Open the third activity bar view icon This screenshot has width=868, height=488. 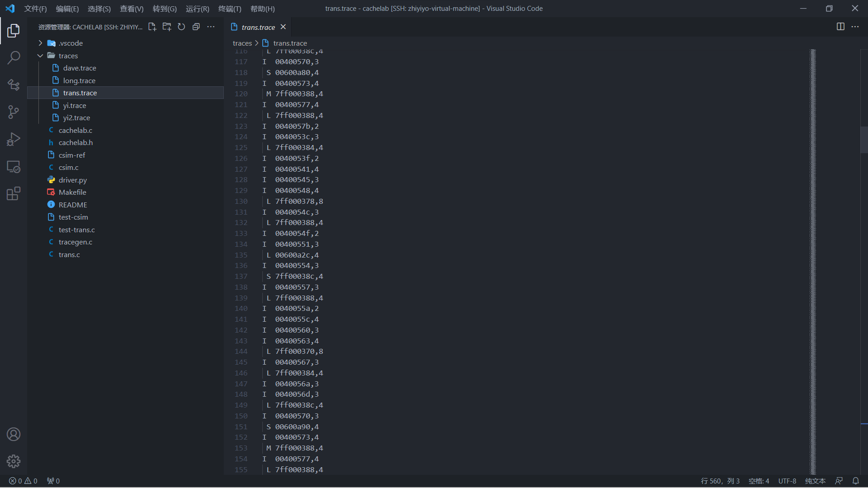[x=14, y=84]
